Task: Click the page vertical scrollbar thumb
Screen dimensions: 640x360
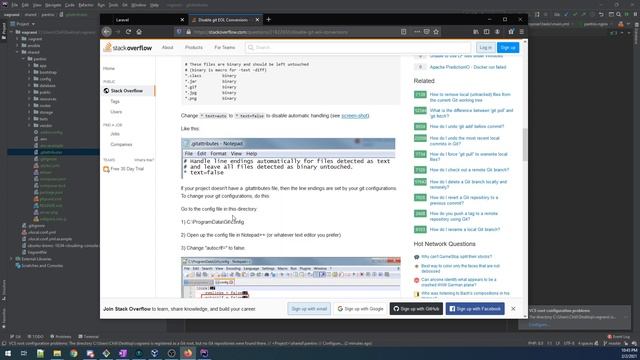Action: [x=525, y=144]
